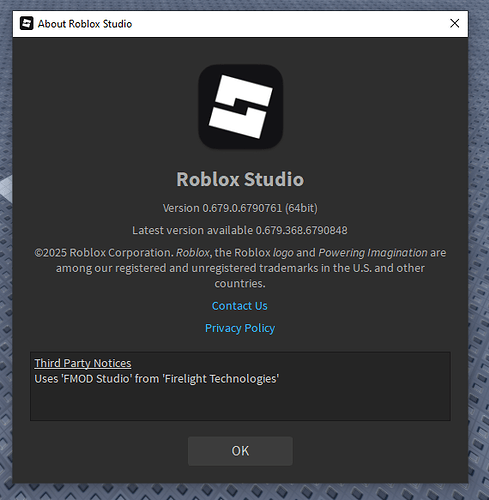The image size is (489, 500).
Task: Click the Latest version available text
Action: click(240, 230)
